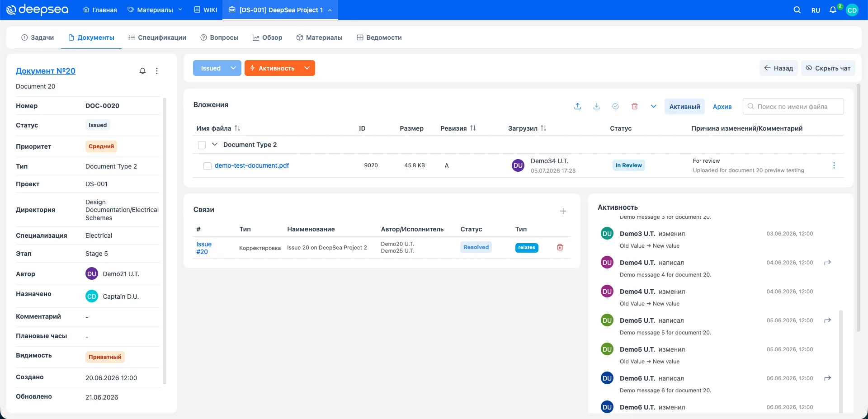Check the Document Type 2 group checkbox
The image size is (868, 419).
pos(202,145)
